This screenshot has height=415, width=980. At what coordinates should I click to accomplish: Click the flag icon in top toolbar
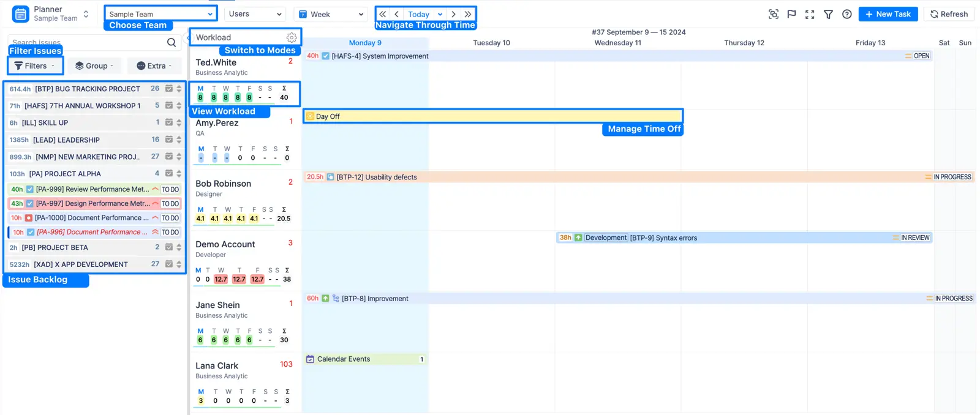791,14
